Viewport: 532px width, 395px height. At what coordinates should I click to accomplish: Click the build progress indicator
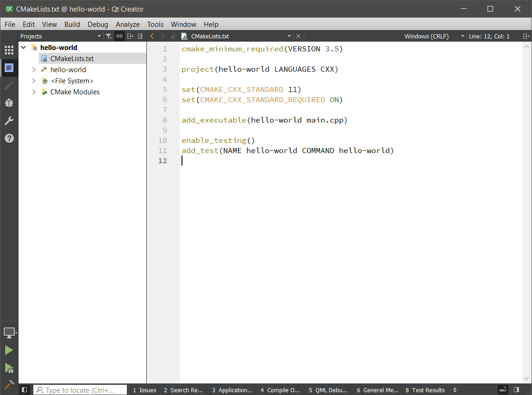[x=503, y=390]
